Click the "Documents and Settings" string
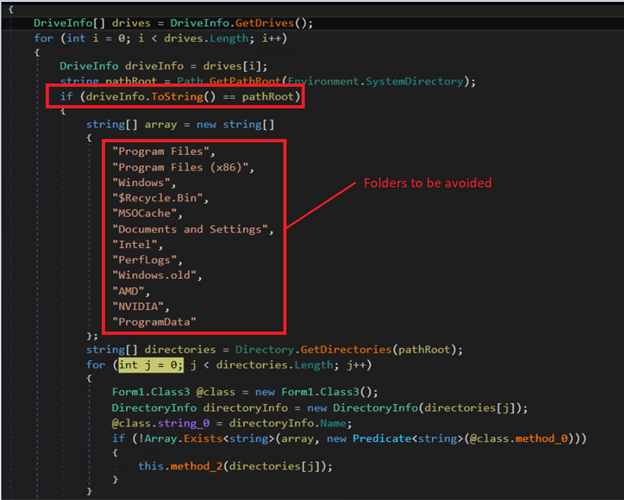This screenshot has width=624, height=500. pyautogui.click(x=192, y=229)
